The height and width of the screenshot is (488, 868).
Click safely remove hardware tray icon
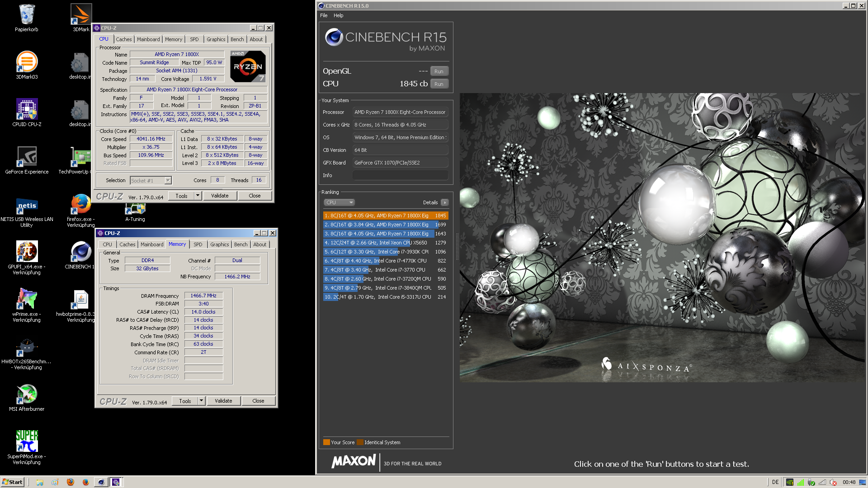811,482
